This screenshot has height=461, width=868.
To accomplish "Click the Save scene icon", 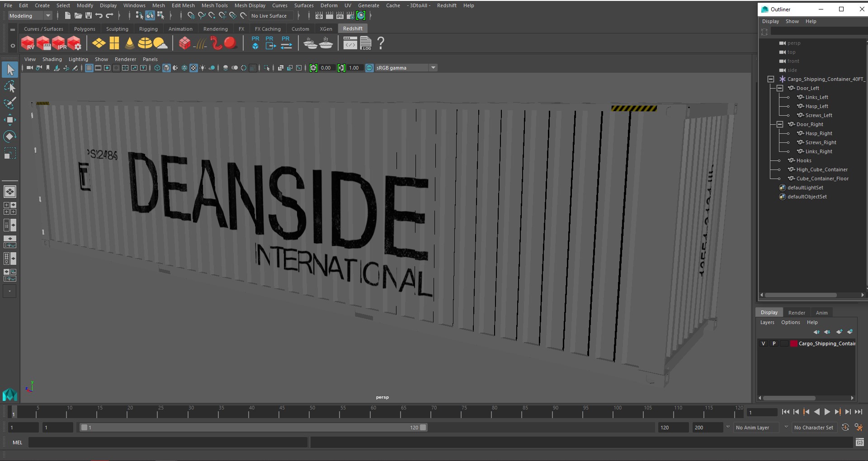I will point(89,15).
